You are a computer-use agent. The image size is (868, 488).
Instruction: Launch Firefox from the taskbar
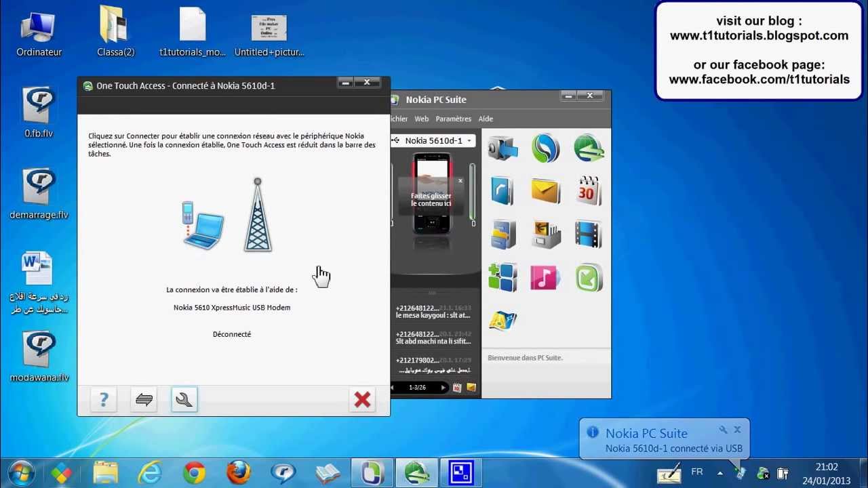coord(239,472)
